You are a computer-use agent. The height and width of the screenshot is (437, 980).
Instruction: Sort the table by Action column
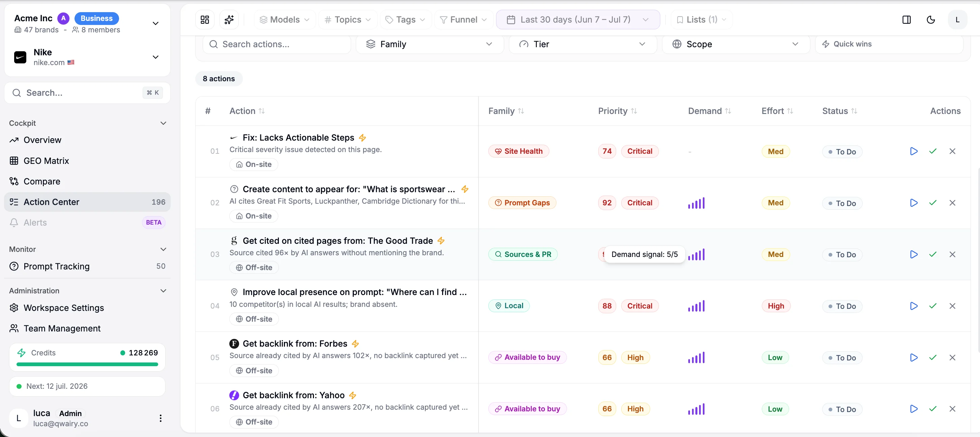coord(247,111)
